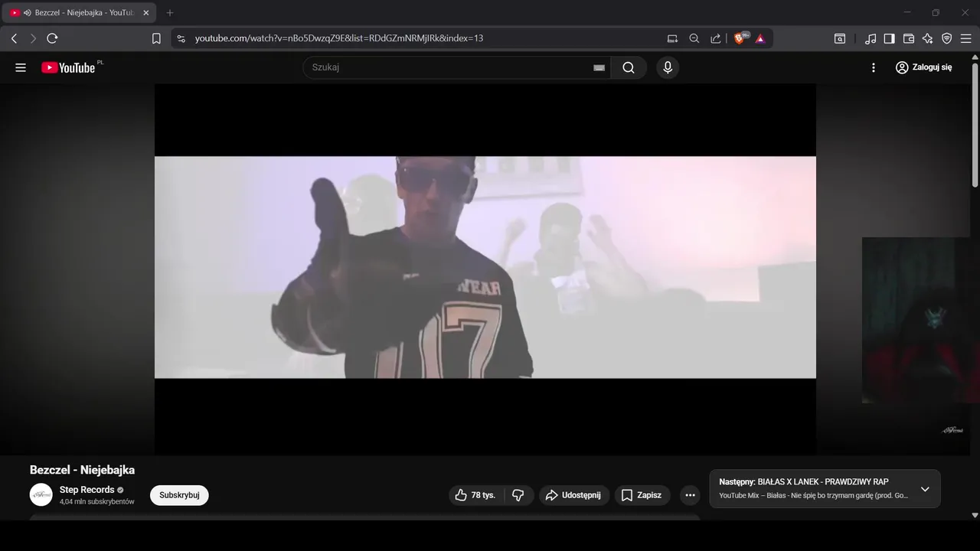980x551 pixels.
Task: Click the 4,04 mln subskrybentów text
Action: point(97,502)
